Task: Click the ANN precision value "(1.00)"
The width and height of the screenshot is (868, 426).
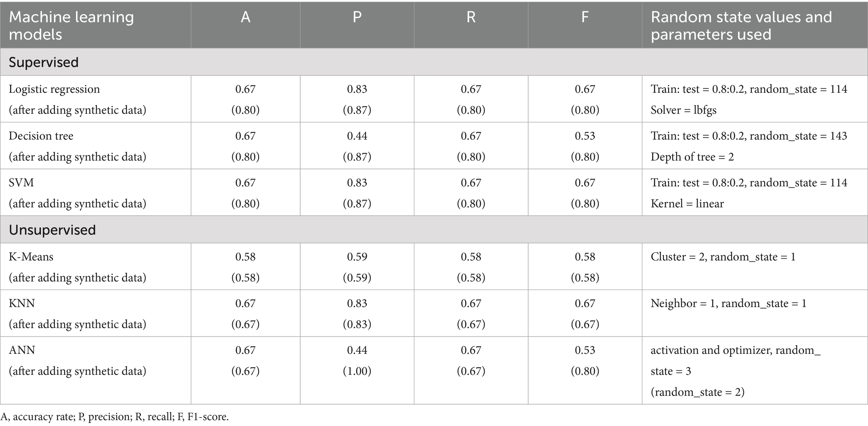Action: 357,371
